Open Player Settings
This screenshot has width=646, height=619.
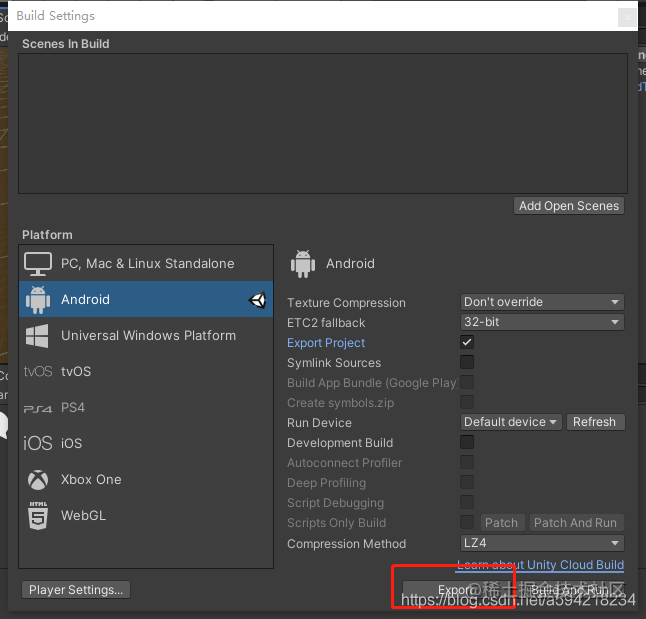pos(76,590)
